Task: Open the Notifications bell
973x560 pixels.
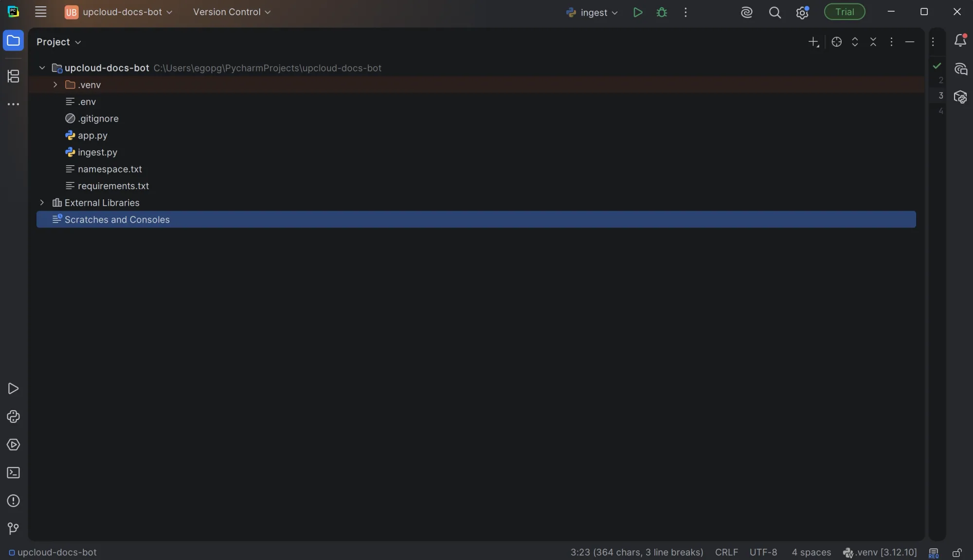Action: click(960, 40)
